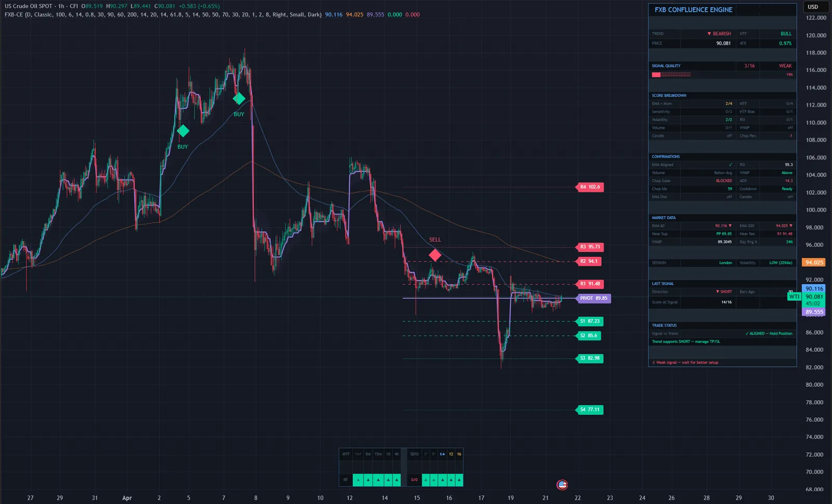Click the FXB-CE indicator legend name

tap(14, 15)
